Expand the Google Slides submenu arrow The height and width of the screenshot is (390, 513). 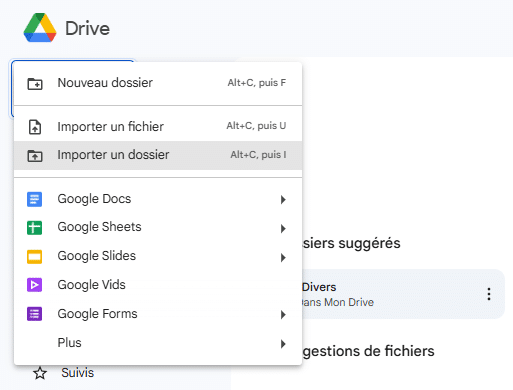[x=283, y=258]
